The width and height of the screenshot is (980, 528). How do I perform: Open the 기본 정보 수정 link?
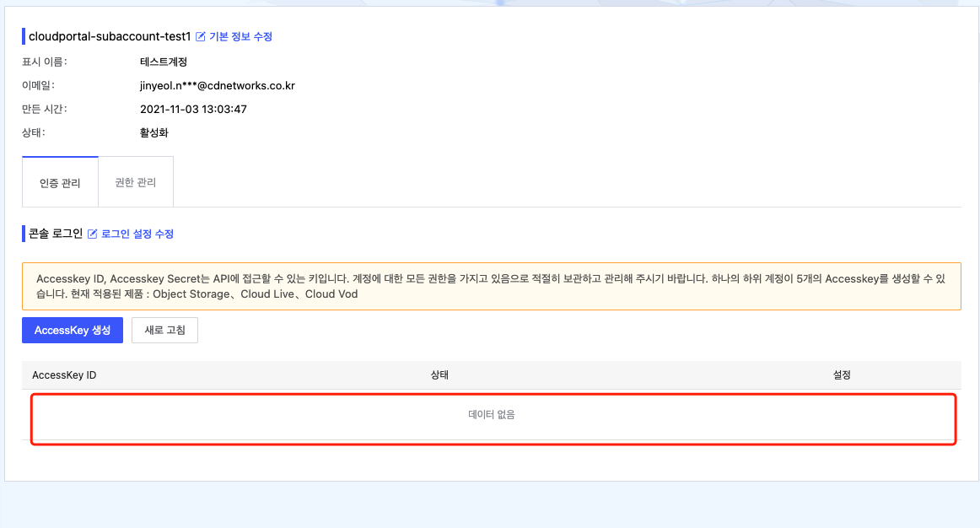pos(240,37)
